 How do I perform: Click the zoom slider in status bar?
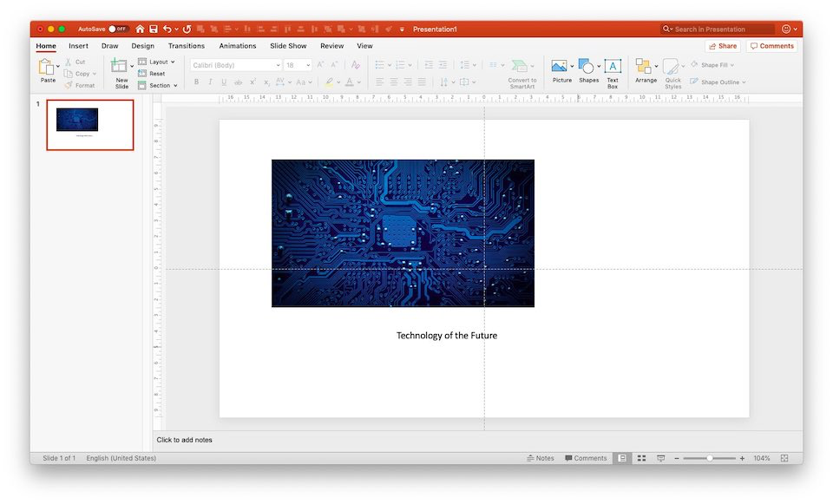click(x=710, y=458)
